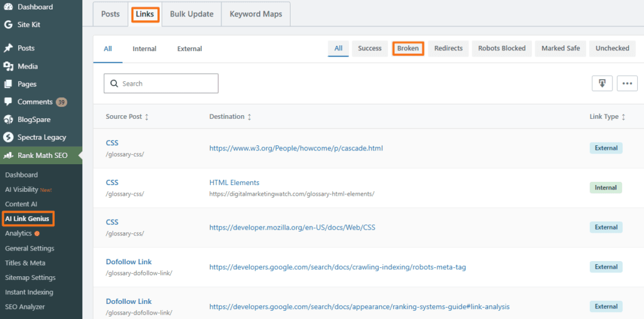
Task: Filter links by Broken status
Action: tap(408, 48)
